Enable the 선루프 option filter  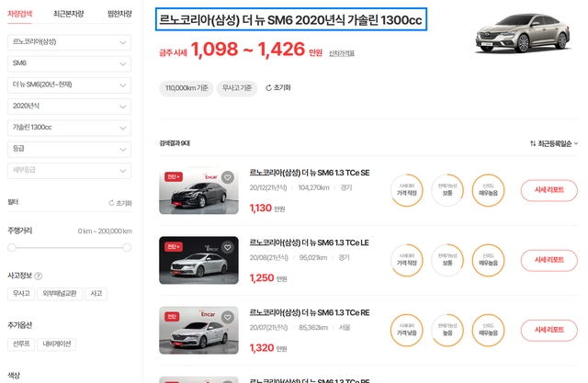[x=21, y=344]
